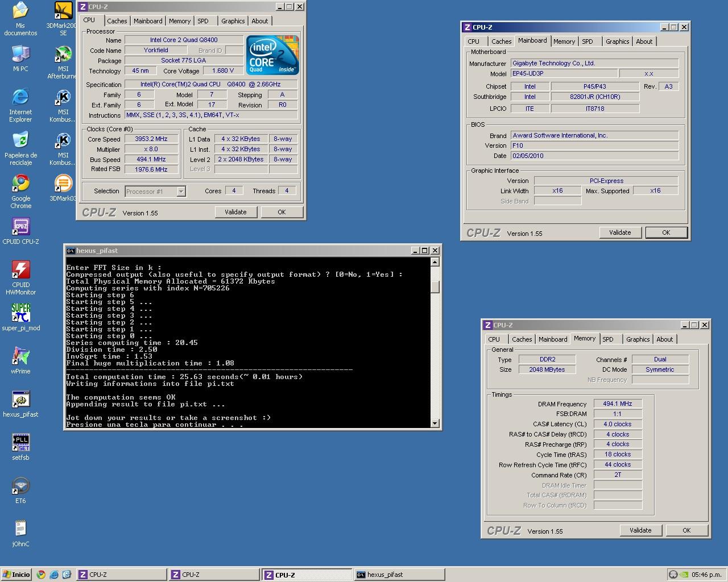Viewport: 728px width, 582px height.
Task: Open the Papelera de reciclaje icon
Action: [x=20, y=148]
